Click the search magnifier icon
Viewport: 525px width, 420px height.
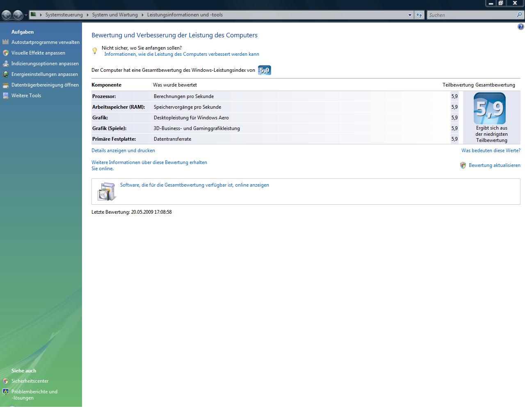pos(520,15)
